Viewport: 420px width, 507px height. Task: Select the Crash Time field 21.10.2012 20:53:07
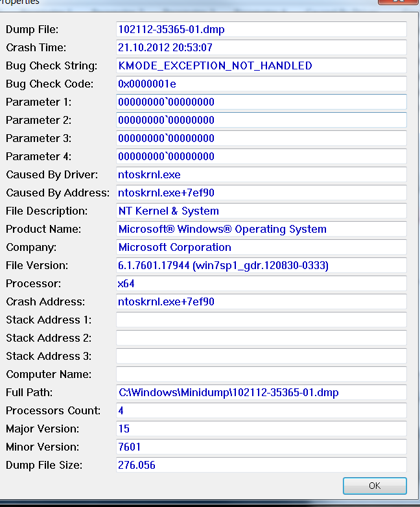tap(261, 47)
